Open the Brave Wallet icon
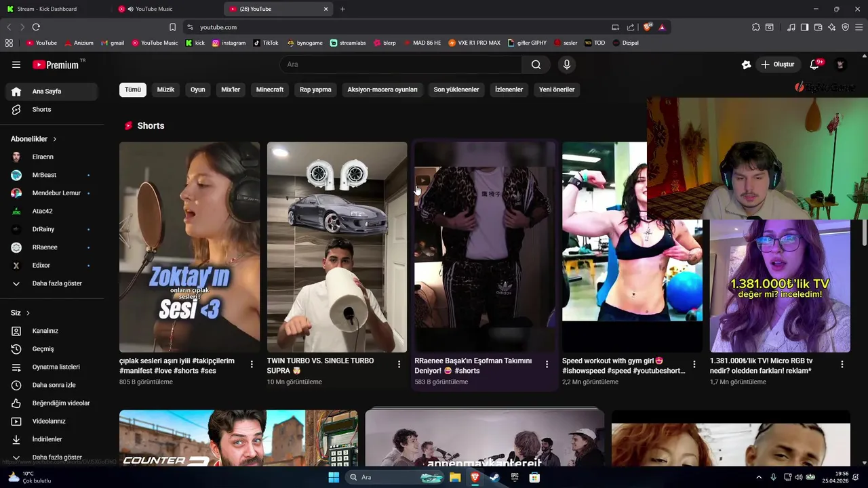The width and height of the screenshot is (868, 488). point(818,27)
